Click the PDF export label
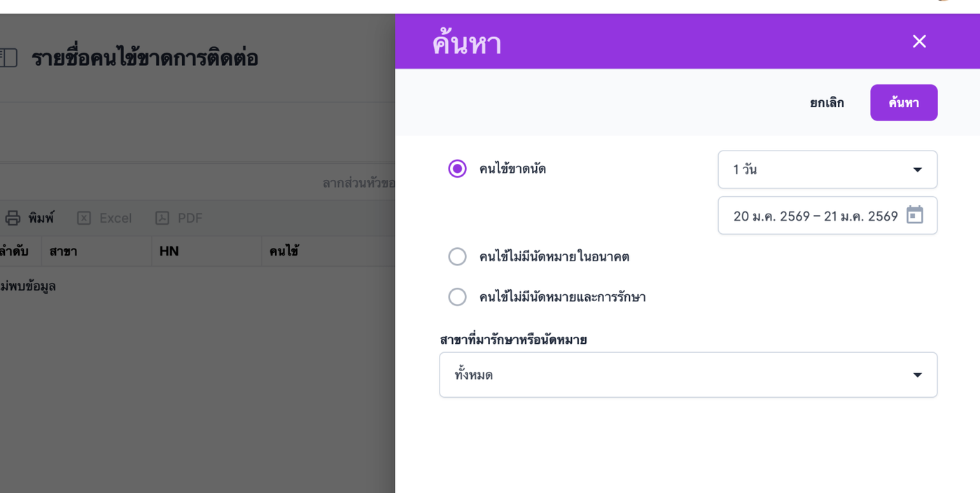 [190, 218]
